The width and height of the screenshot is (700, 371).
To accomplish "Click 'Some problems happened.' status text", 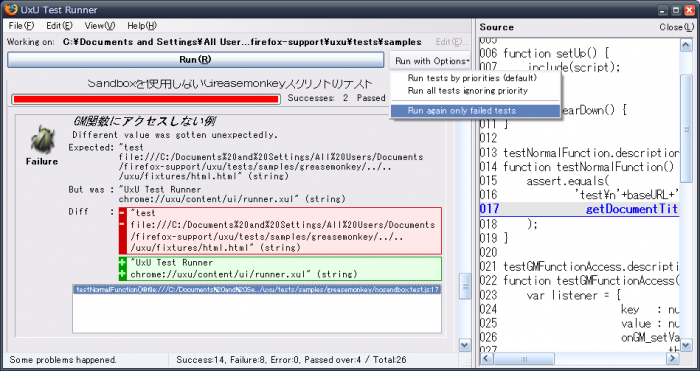I will (x=63, y=359).
